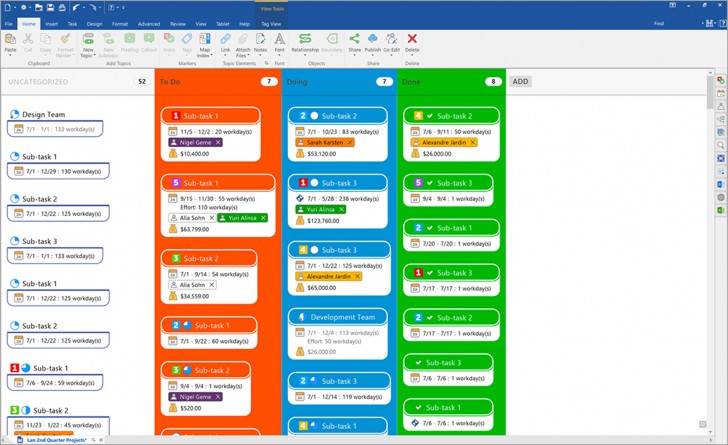Click the Link chain icon
This screenshot has width=728, height=445.
225,39
